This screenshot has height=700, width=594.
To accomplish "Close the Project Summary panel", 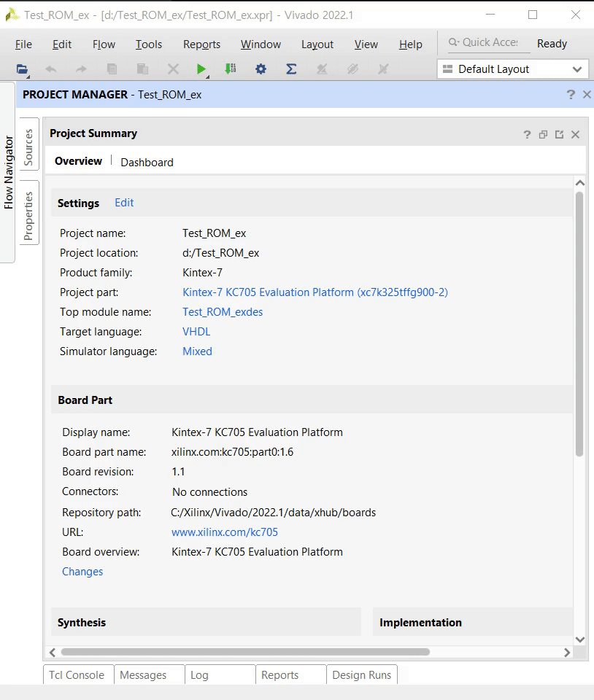I will pos(575,134).
